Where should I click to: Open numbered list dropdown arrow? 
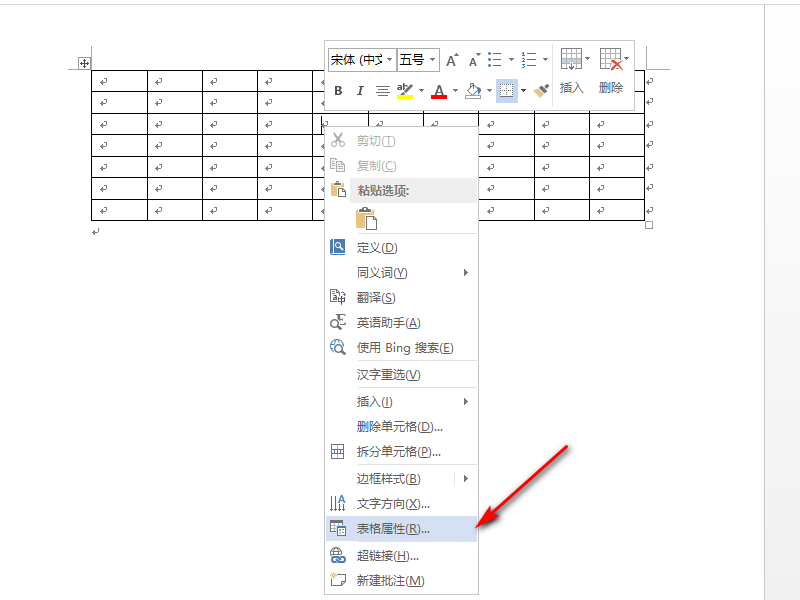pos(545,60)
